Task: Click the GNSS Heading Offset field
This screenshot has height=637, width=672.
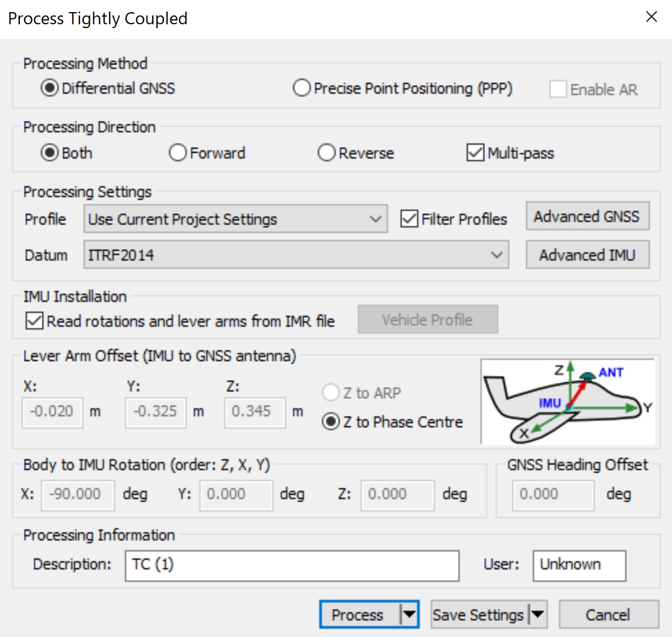Action: [x=553, y=495]
